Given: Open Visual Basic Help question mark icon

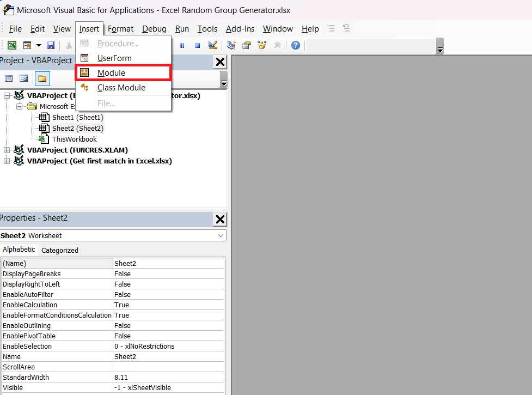Looking at the screenshot, I should pos(296,45).
